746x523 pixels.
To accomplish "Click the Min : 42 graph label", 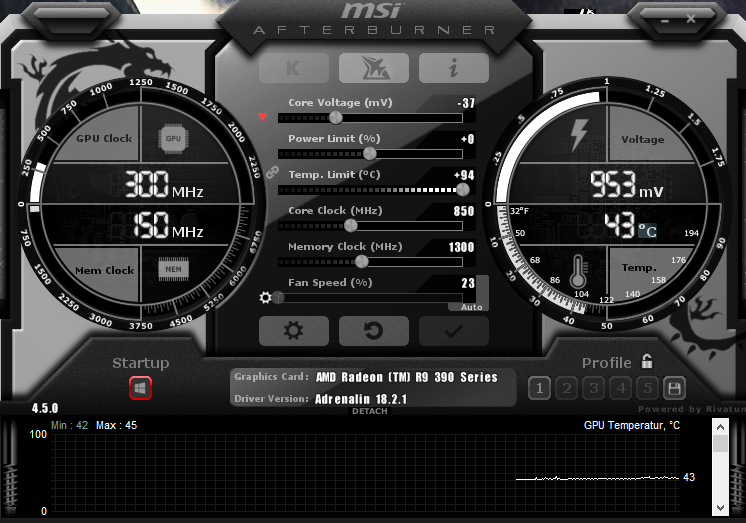I will click(69, 425).
